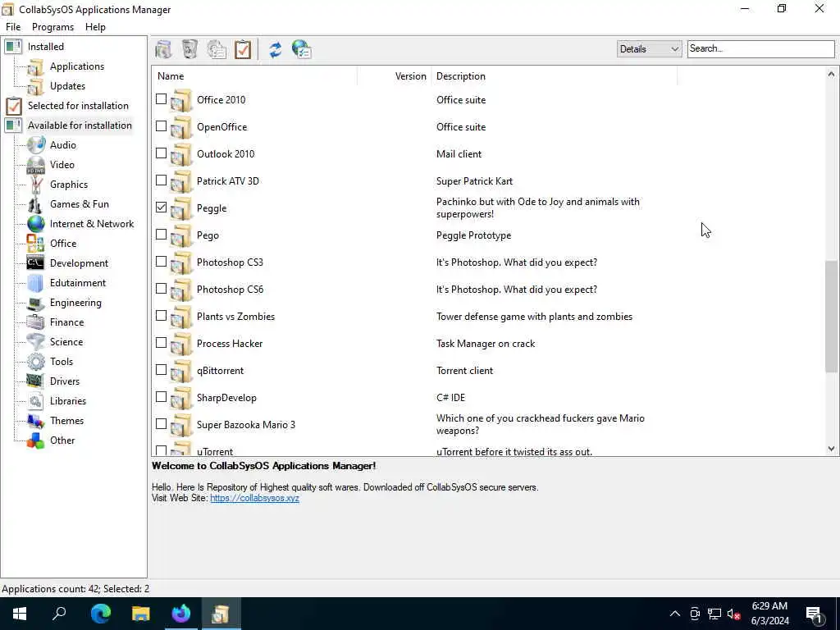
Task: Select the Tools category
Action: coord(61,362)
